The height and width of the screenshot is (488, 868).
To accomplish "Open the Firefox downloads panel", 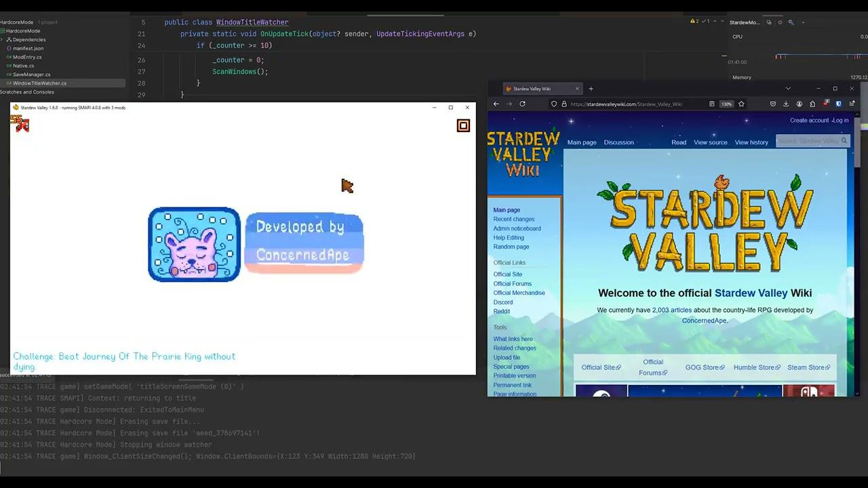I will (786, 104).
